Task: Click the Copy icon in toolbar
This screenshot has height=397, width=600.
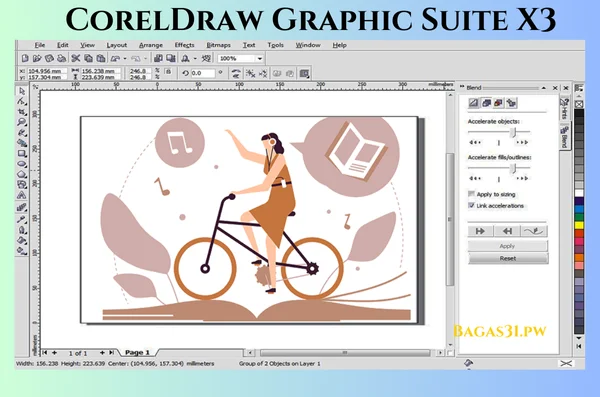Action: pyautogui.click(x=88, y=58)
